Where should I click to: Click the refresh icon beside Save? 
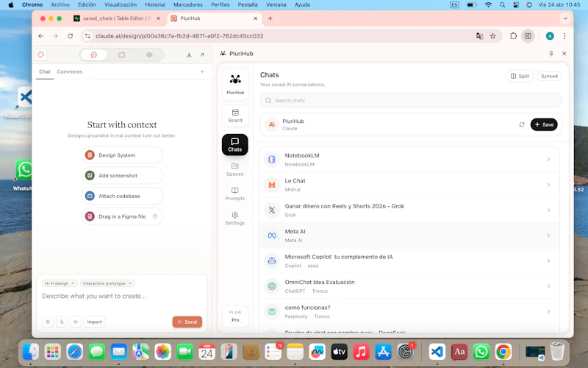pyautogui.click(x=522, y=124)
